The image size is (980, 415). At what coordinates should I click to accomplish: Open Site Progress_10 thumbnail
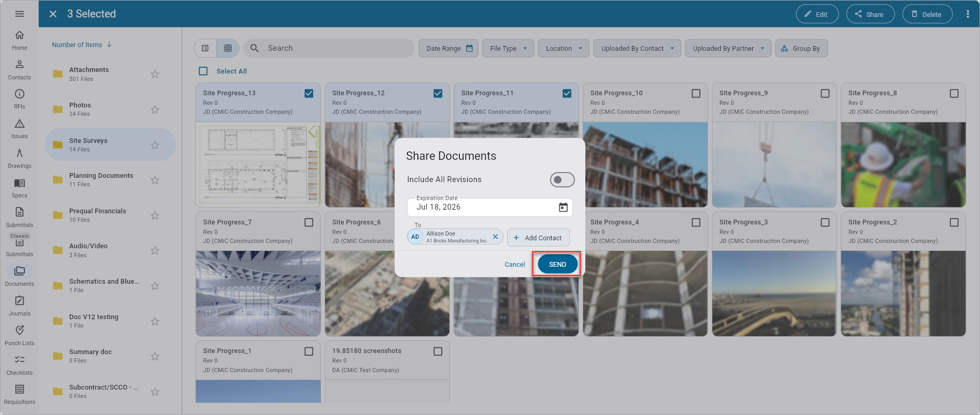[x=645, y=165]
